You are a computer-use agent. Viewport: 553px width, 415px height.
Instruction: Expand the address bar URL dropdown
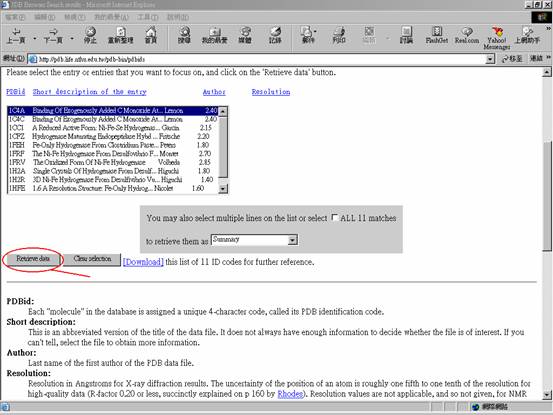[490, 59]
